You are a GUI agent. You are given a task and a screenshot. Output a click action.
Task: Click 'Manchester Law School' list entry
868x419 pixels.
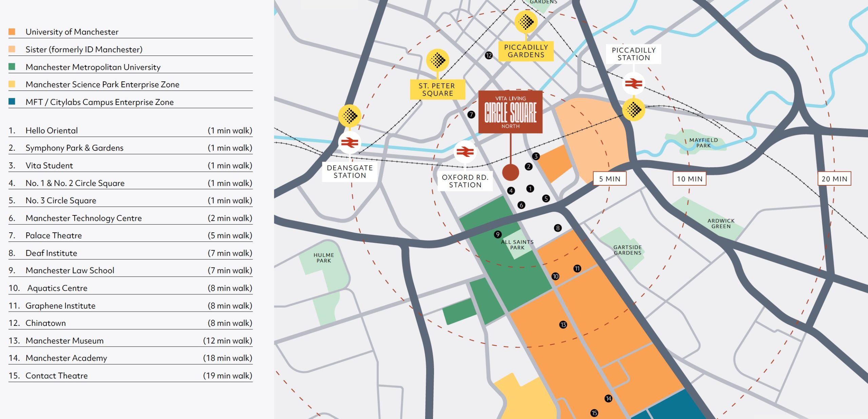tap(70, 270)
